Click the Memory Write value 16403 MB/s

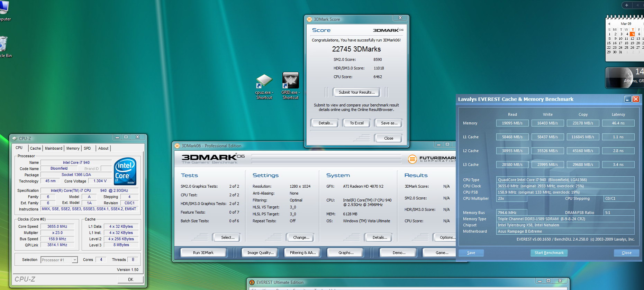547,123
